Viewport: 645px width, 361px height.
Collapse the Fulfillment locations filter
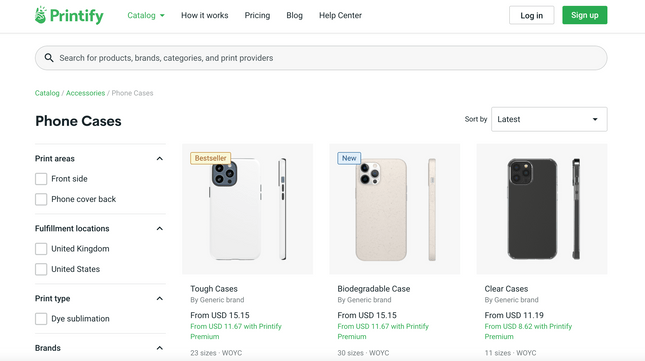(160, 229)
